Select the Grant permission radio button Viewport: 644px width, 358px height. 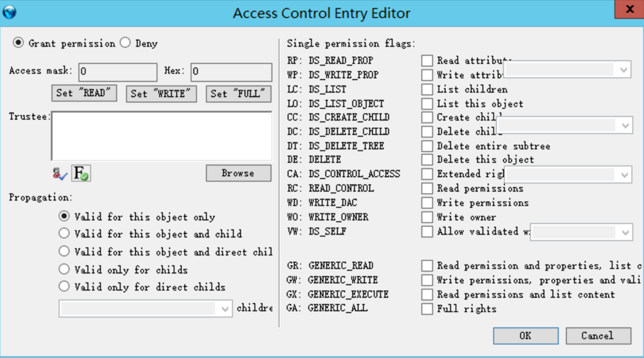[x=18, y=43]
